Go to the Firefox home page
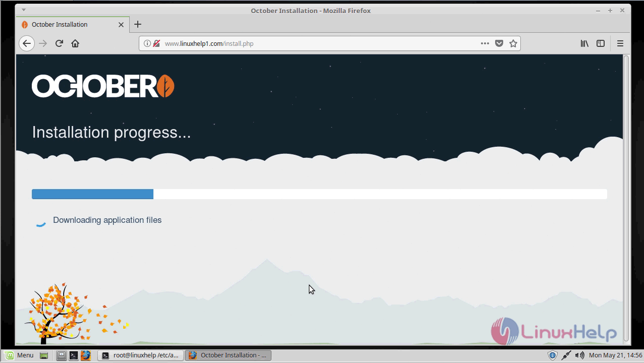 [75, 43]
